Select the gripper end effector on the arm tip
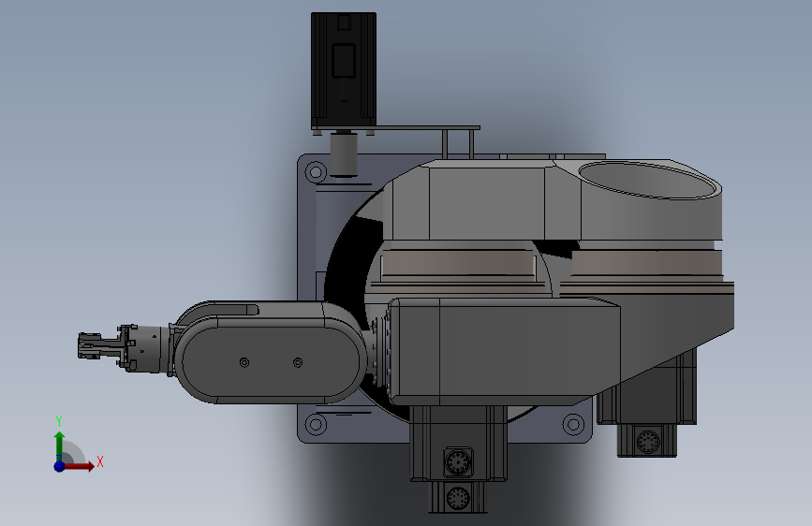Viewport: 812px width, 526px height. coord(101,347)
